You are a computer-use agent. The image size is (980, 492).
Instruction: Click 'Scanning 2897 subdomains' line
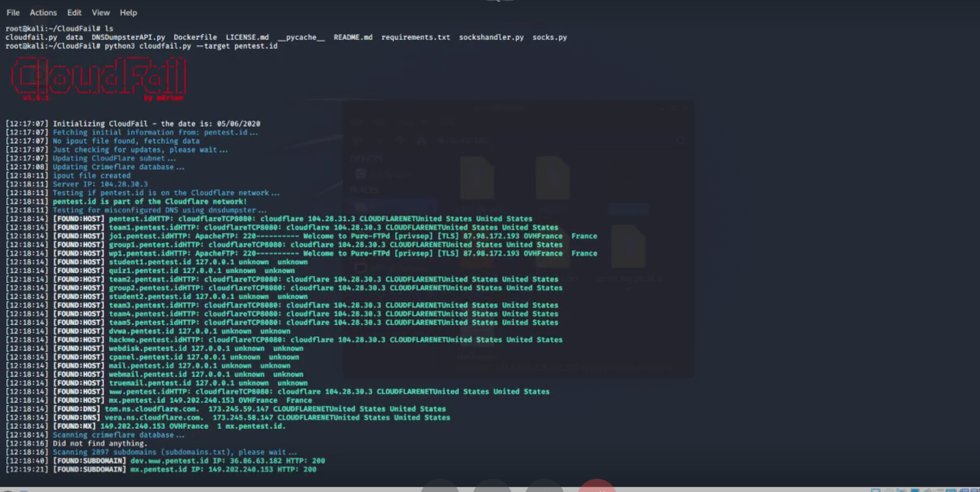151,452
